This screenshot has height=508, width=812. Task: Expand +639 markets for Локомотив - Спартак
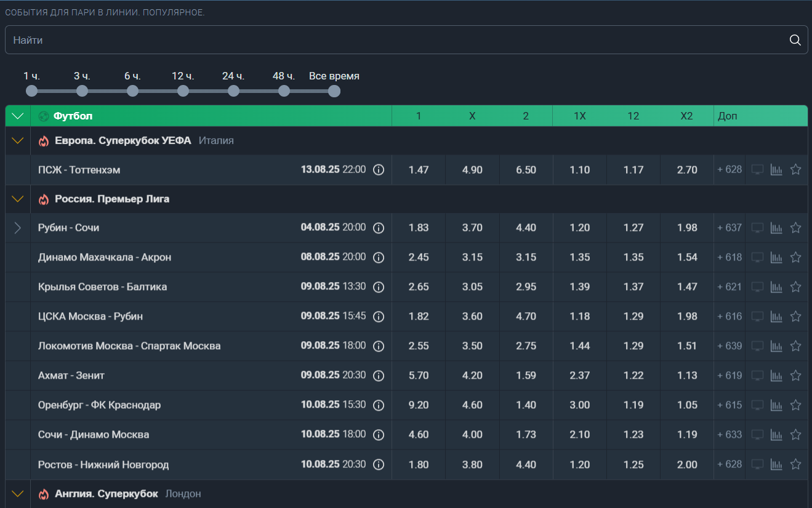click(x=730, y=346)
